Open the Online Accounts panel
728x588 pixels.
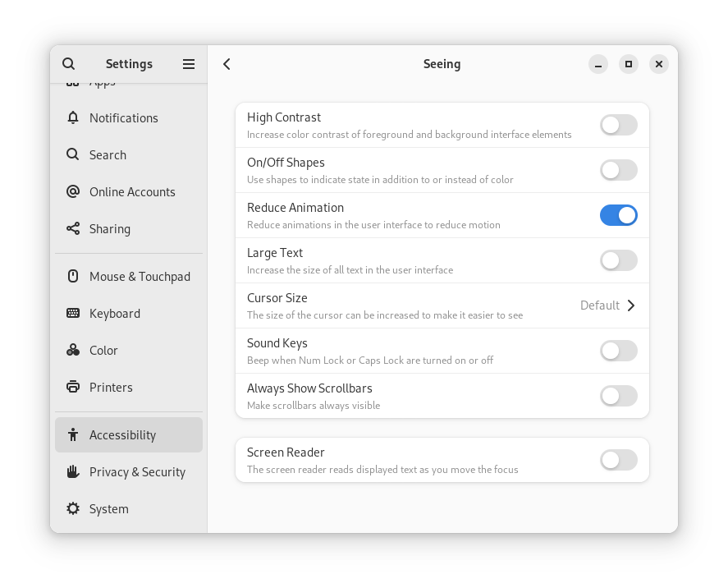pyautogui.click(x=132, y=191)
